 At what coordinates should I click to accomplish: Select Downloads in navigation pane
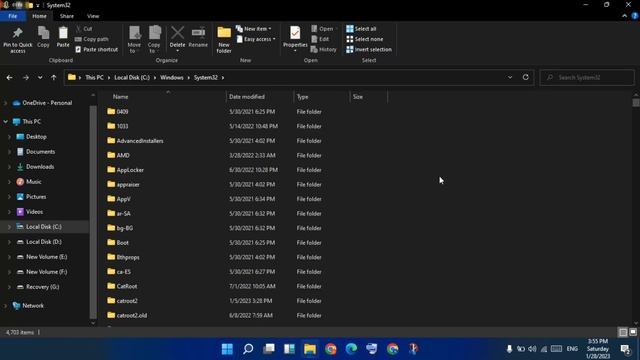40,167
